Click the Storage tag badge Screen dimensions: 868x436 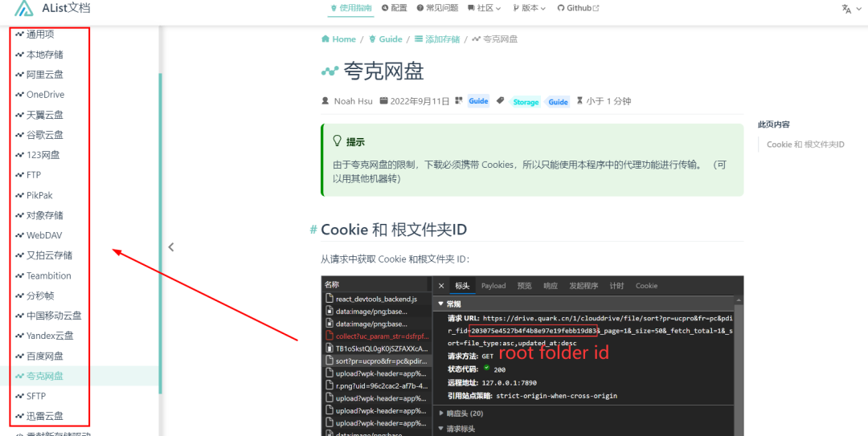click(x=526, y=102)
